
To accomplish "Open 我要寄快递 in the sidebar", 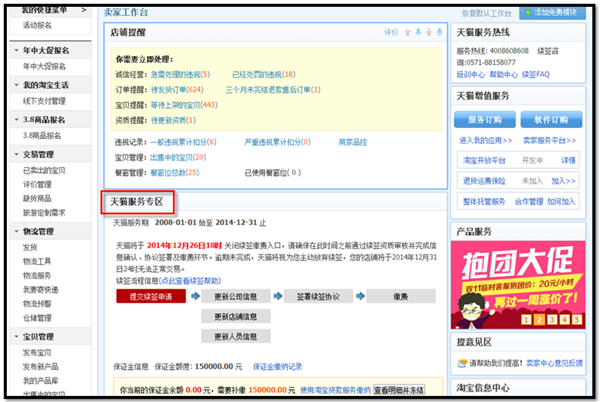I will (41, 290).
